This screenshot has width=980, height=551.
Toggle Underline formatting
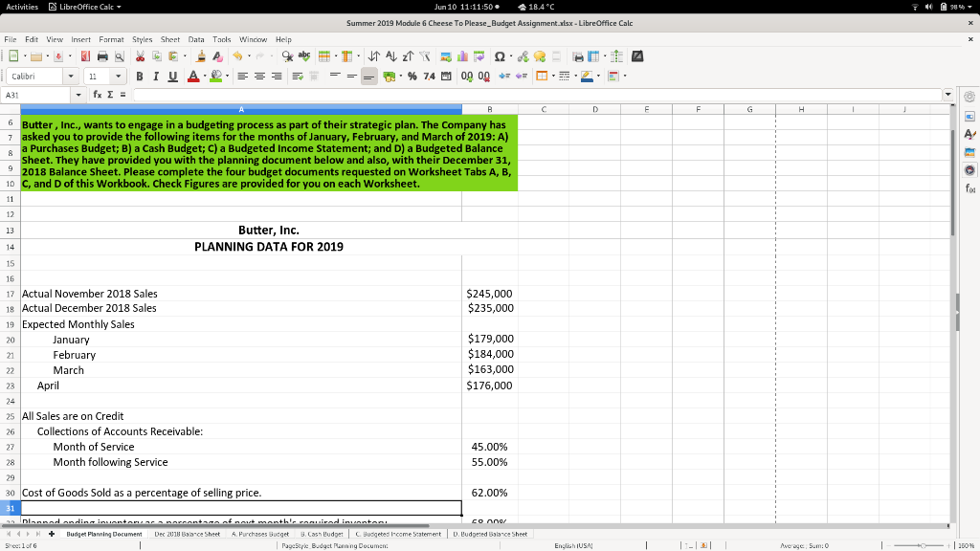pos(173,76)
